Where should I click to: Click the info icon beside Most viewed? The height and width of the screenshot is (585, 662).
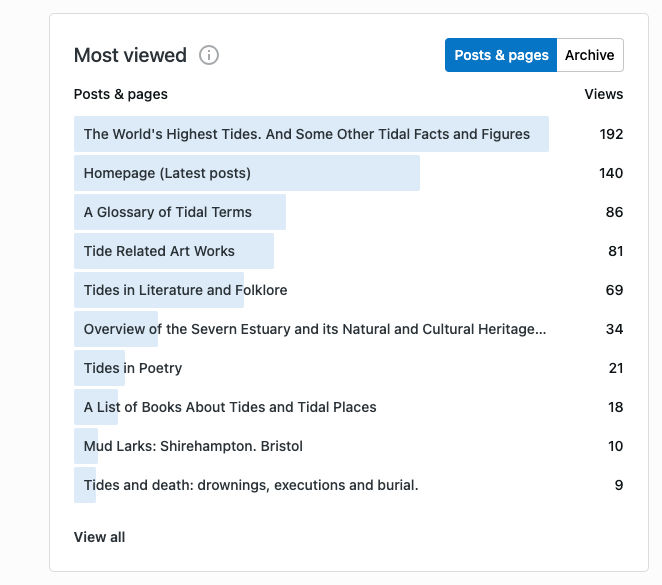pyautogui.click(x=209, y=55)
